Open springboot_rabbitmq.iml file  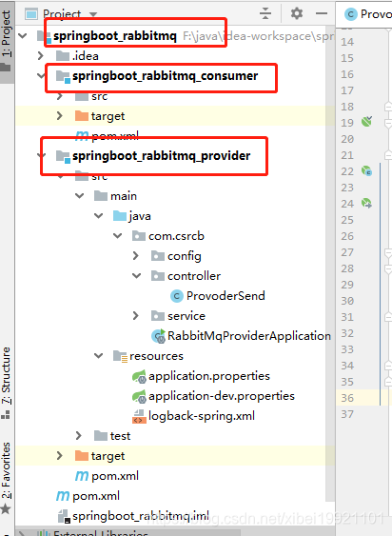(141, 516)
